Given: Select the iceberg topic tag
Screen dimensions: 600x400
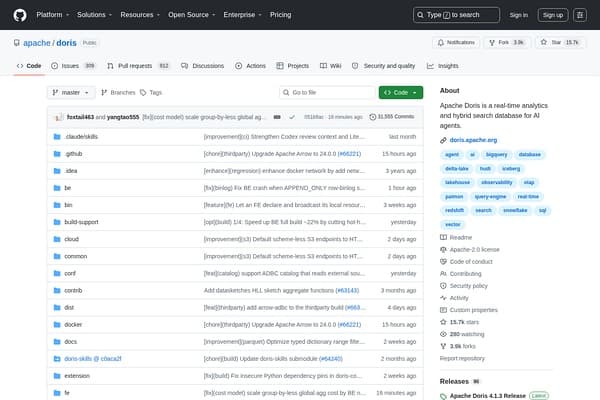Looking at the screenshot, I should point(511,168).
